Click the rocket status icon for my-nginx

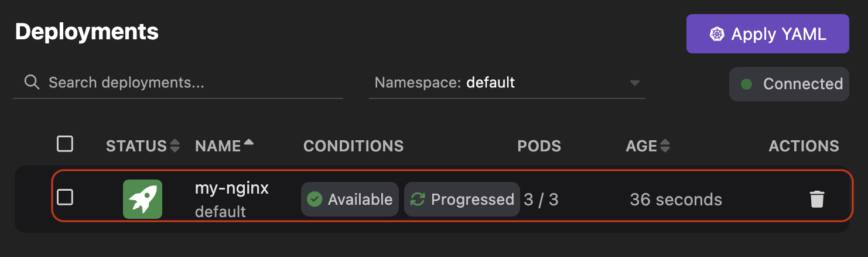pyautogui.click(x=142, y=199)
